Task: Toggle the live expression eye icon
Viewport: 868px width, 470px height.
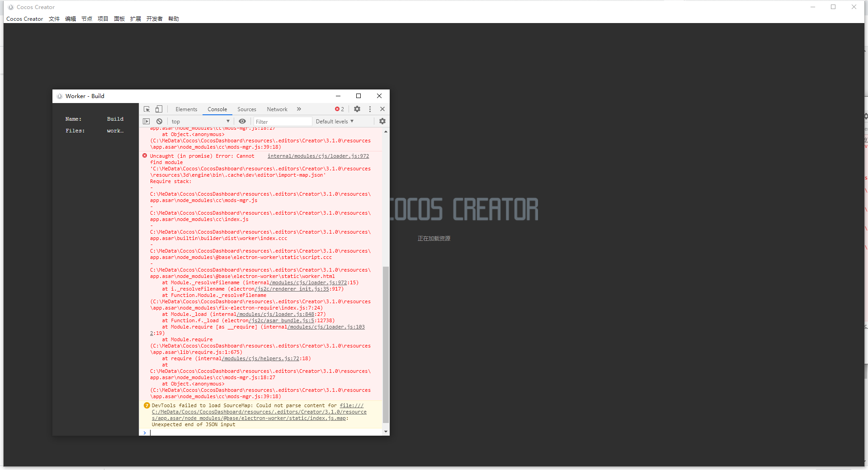Action: pos(242,121)
